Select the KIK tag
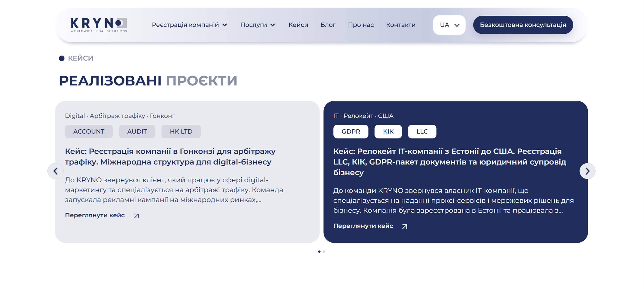Screen dimensions: 644x289 [388, 132]
